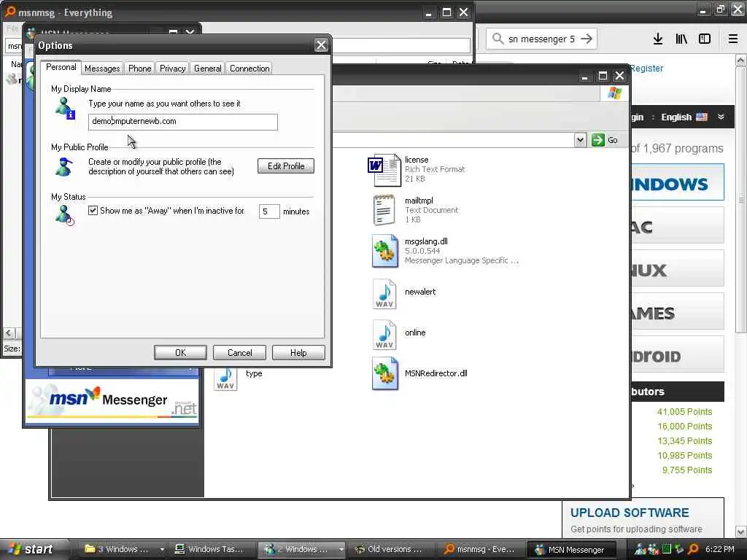This screenshot has height=560, width=747.
Task: Switch to MSN Messenger taskbar button
Action: pos(570,550)
